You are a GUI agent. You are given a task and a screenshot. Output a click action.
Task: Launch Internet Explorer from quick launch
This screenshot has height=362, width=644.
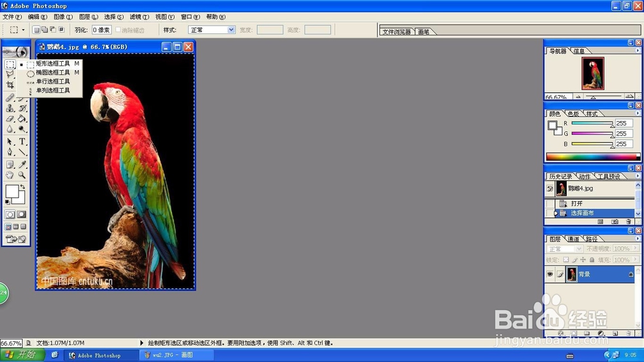[x=55, y=355]
